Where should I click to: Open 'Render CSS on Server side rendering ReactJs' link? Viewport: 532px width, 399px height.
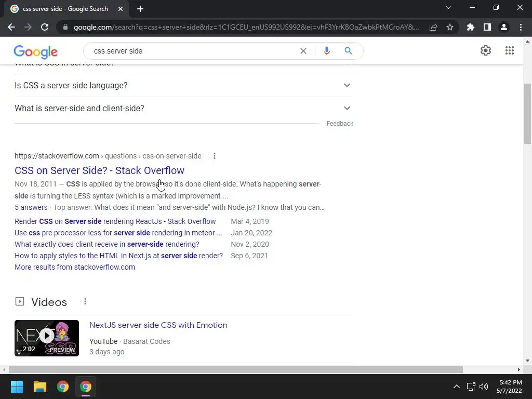click(115, 221)
